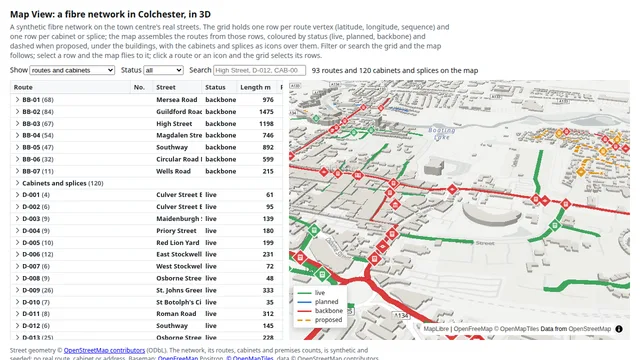The width and height of the screenshot is (640, 360).
Task: Expand the BB-04 route chevron
Action: tap(17, 135)
